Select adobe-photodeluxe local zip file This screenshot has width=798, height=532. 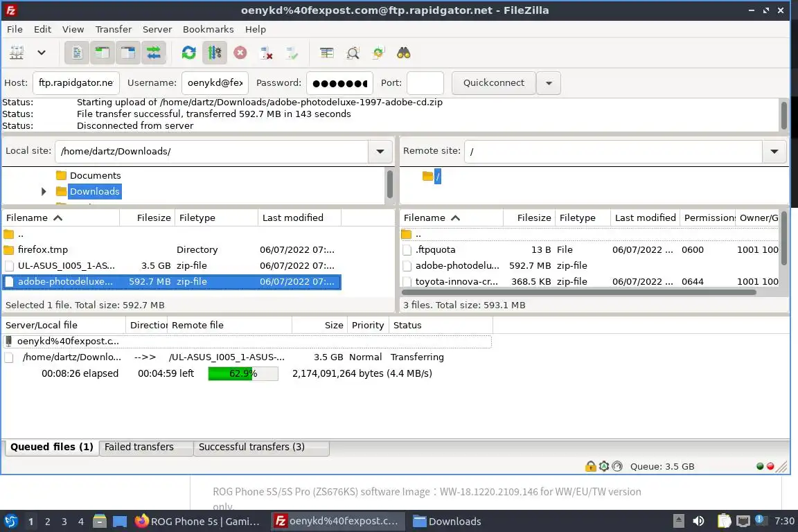(172, 281)
